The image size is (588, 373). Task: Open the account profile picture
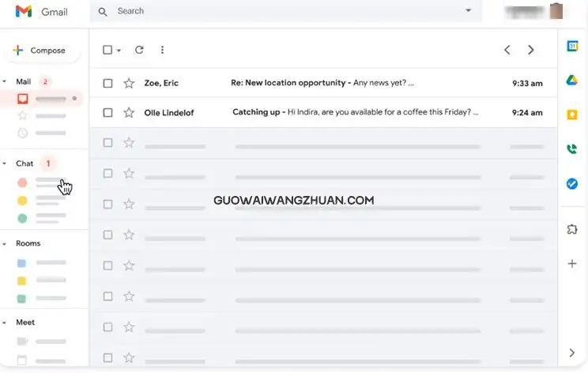[556, 11]
